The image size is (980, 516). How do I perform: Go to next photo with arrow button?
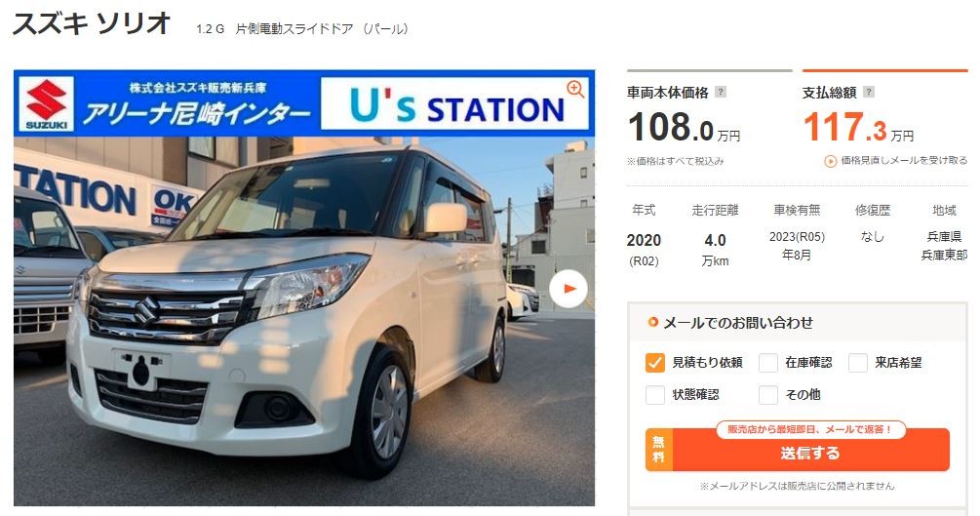coord(568,289)
